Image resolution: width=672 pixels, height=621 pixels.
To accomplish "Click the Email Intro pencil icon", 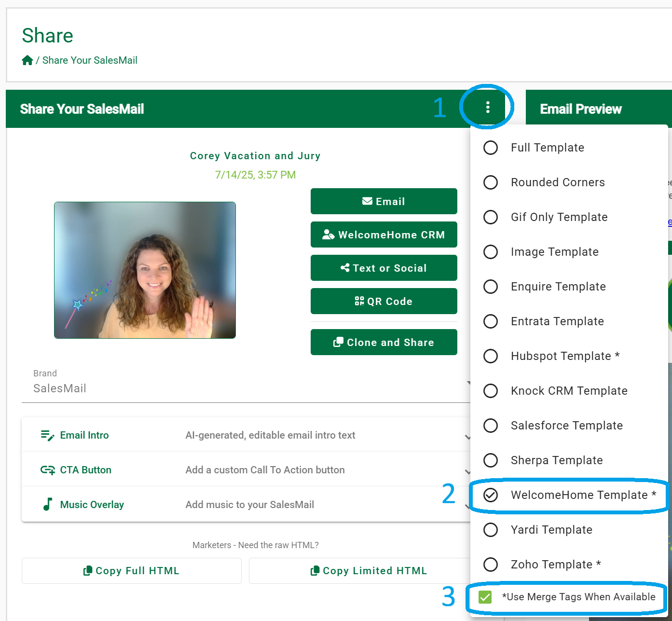I will (47, 435).
